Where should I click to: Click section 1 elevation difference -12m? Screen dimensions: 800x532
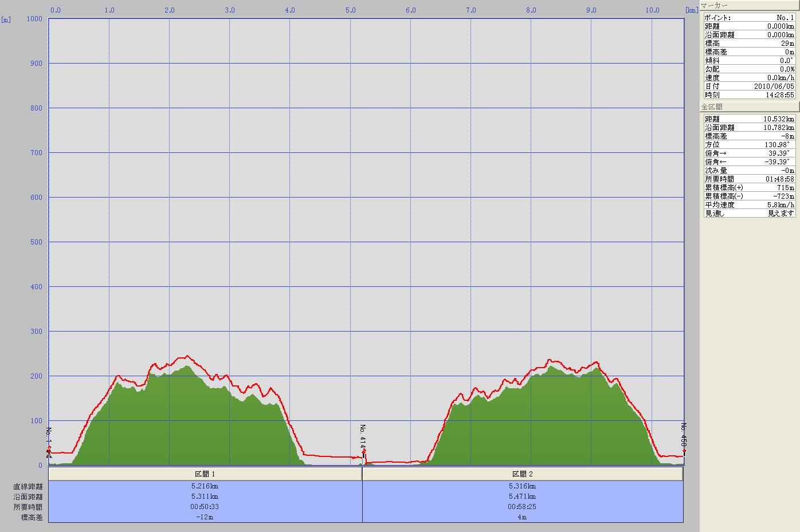pos(205,517)
